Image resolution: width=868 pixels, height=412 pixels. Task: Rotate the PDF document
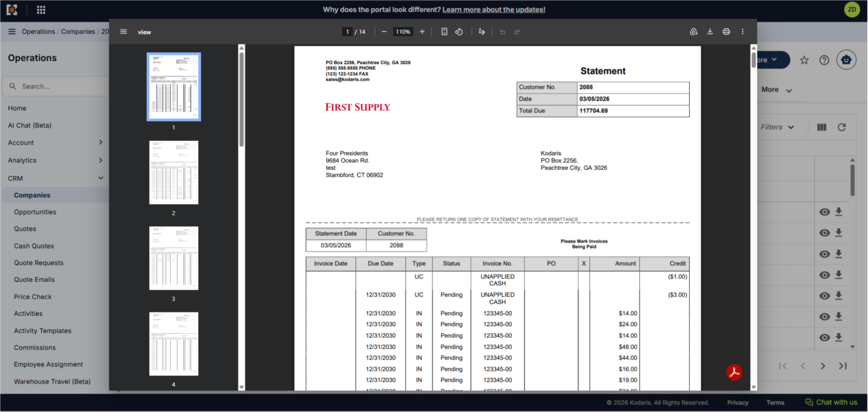pos(459,32)
